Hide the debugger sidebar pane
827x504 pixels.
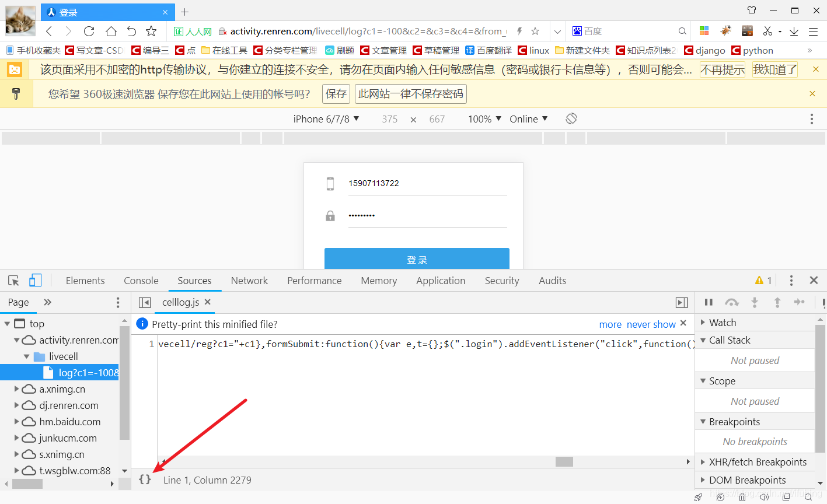point(682,302)
